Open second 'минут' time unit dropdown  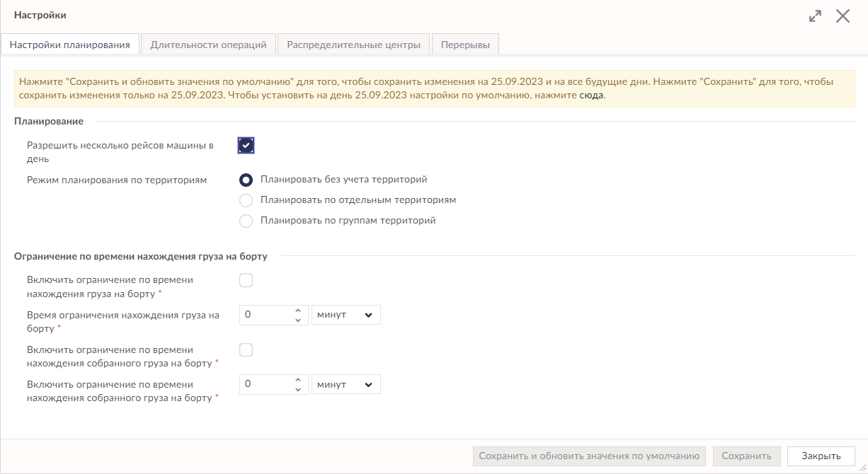coord(346,384)
